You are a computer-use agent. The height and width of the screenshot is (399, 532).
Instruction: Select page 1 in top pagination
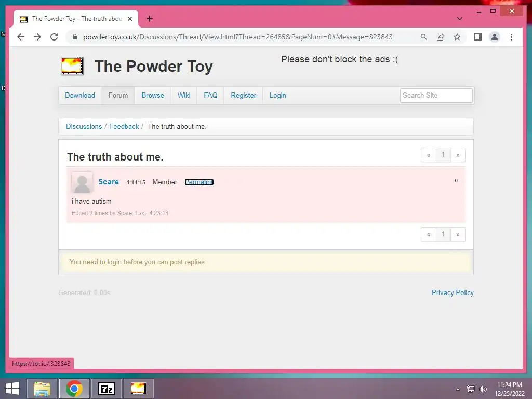tap(443, 155)
